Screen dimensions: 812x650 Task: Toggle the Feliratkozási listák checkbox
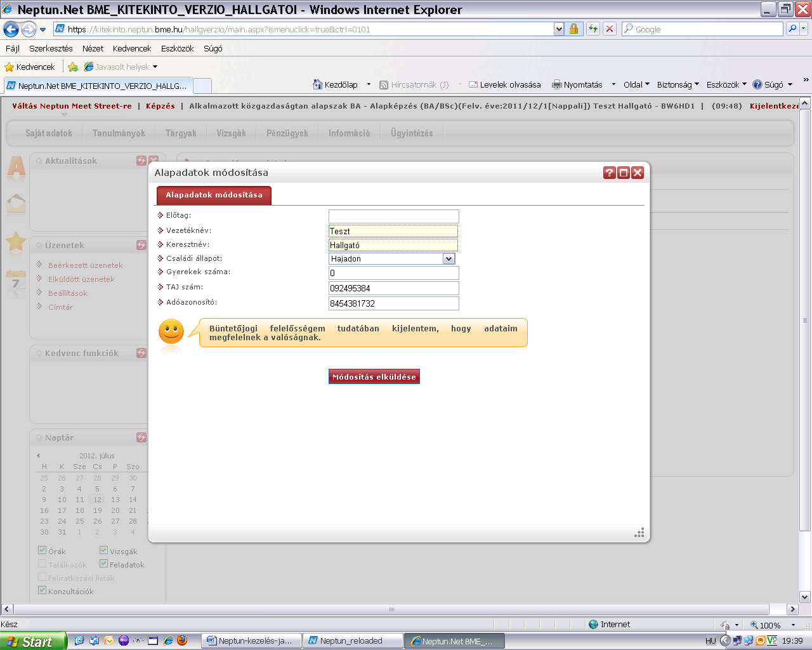tap(42, 577)
